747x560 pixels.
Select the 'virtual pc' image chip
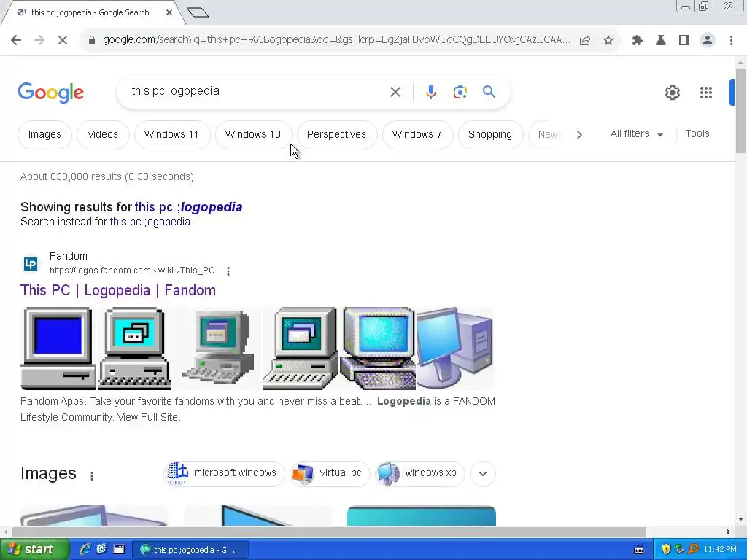[x=330, y=473]
